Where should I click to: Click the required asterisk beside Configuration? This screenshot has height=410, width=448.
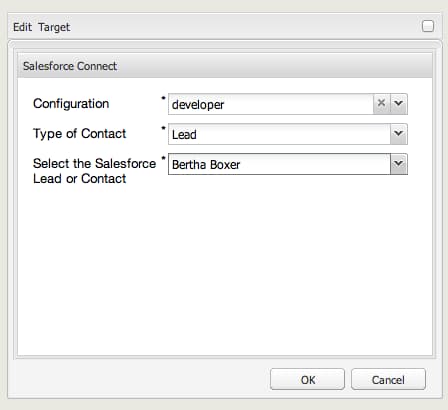coord(163,98)
